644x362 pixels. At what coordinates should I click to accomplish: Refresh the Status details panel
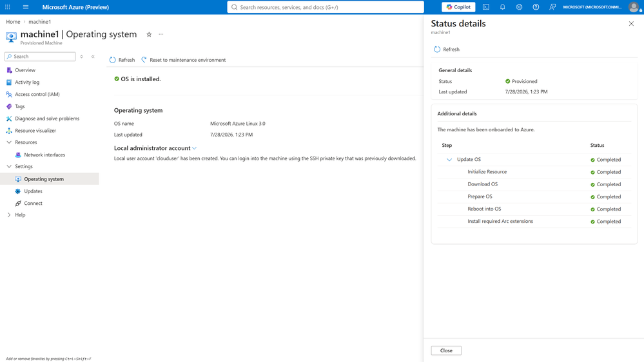tap(447, 49)
